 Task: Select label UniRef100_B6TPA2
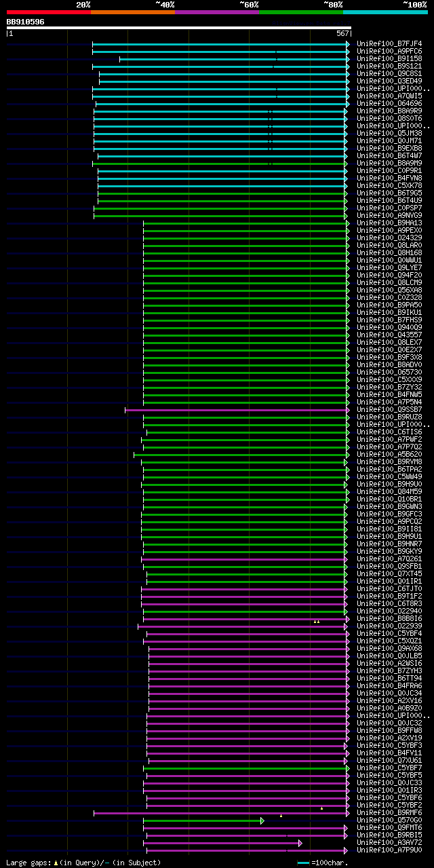click(x=389, y=469)
